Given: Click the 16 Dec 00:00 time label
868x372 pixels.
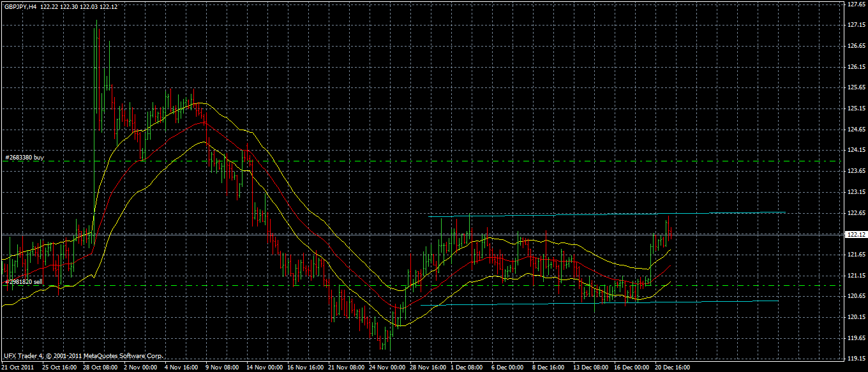Looking at the screenshot, I should (631, 368).
